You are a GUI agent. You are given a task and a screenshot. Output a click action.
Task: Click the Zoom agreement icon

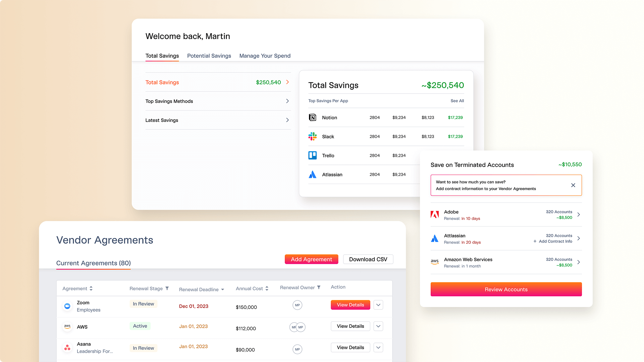point(67,306)
